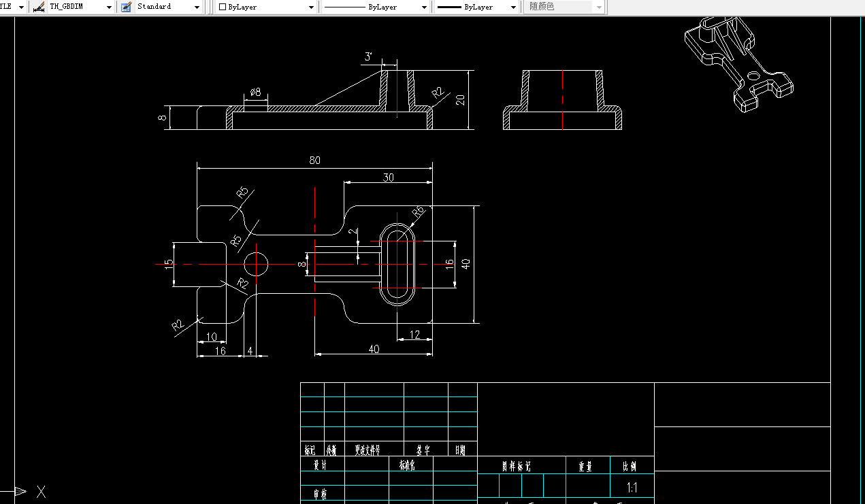Click the greyed-out 随颜色 plot style box
This screenshot has height=504, width=865.
point(565,7)
